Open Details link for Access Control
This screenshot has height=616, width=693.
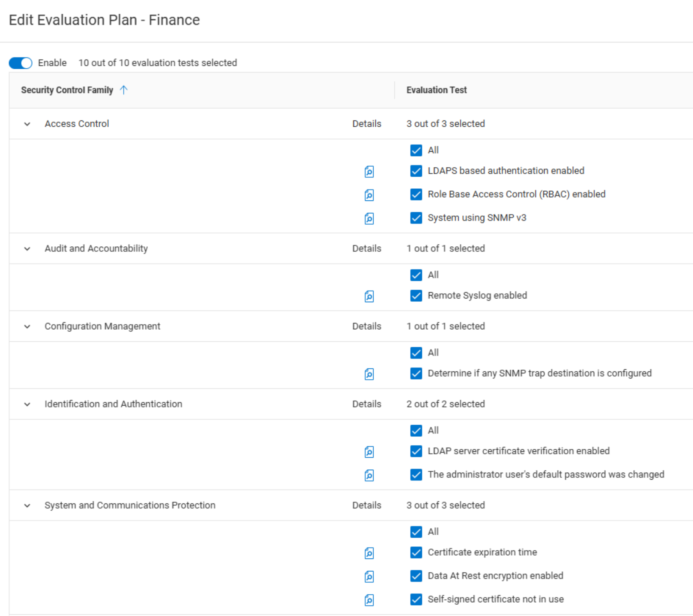367,124
